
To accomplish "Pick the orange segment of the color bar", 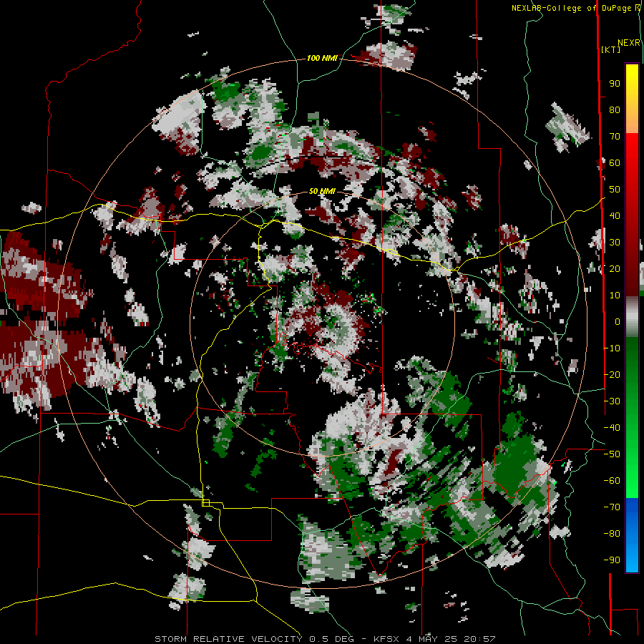I will coord(632,121).
